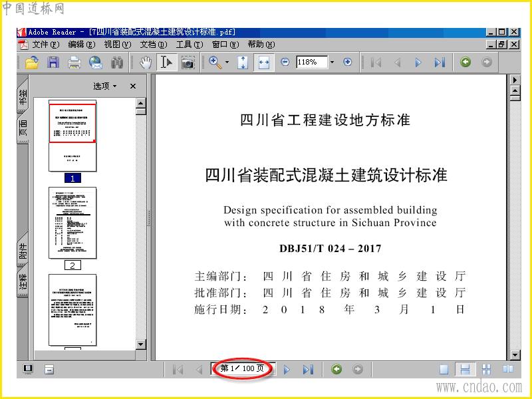Open search with the binoculars icon
Image resolution: width=532 pixels, height=399 pixels.
click(117, 63)
